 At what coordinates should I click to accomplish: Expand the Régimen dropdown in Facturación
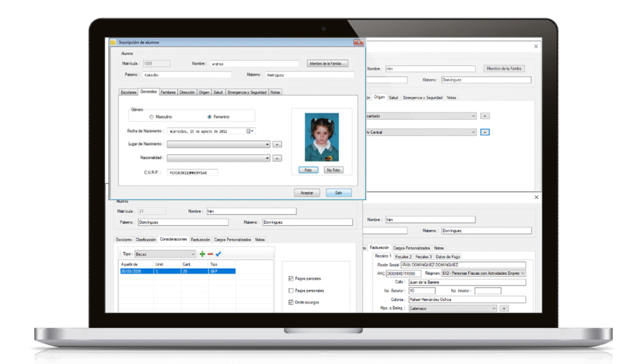(x=522, y=273)
